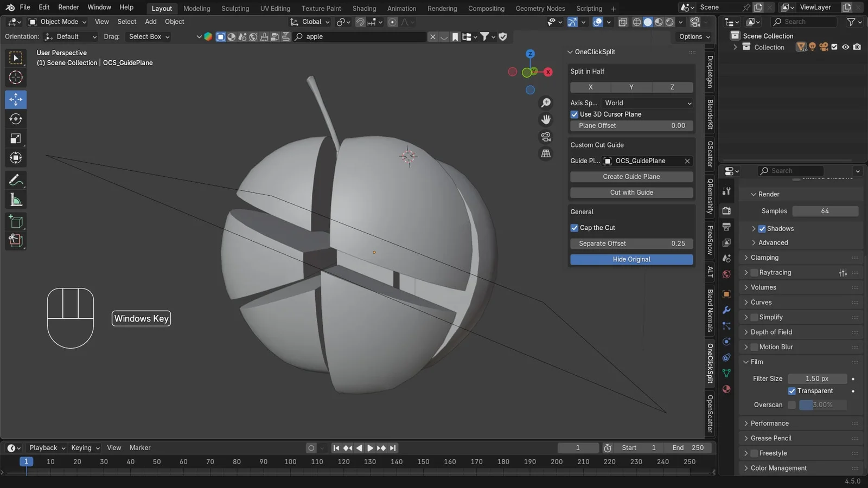Open the Axis Space World dropdown
868x488 pixels.
click(647, 102)
